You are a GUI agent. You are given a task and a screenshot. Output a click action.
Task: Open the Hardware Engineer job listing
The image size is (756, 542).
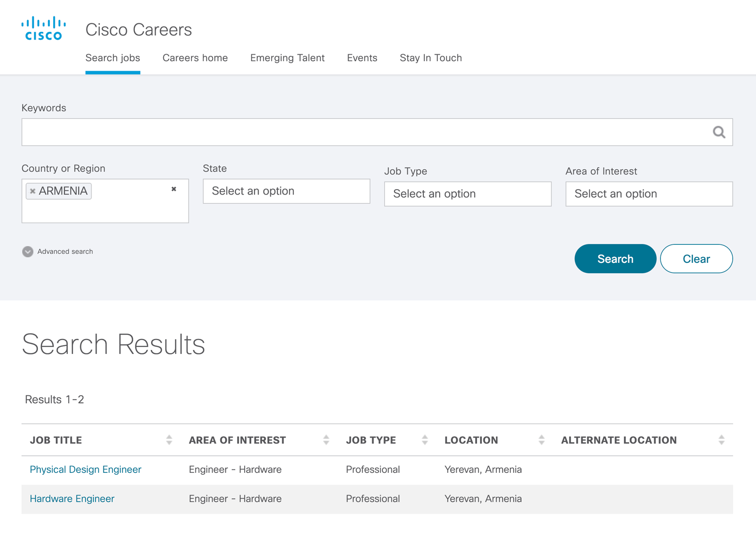72,499
